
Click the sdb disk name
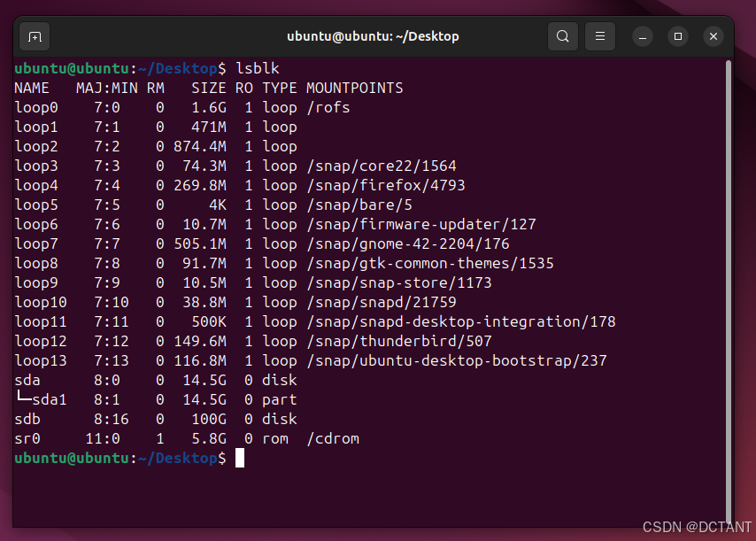coord(27,419)
